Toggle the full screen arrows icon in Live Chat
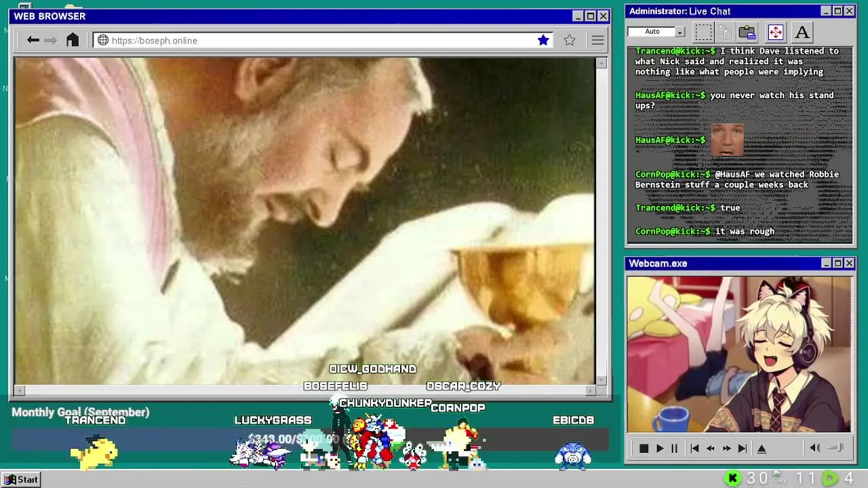868x488 pixels. coord(775,32)
